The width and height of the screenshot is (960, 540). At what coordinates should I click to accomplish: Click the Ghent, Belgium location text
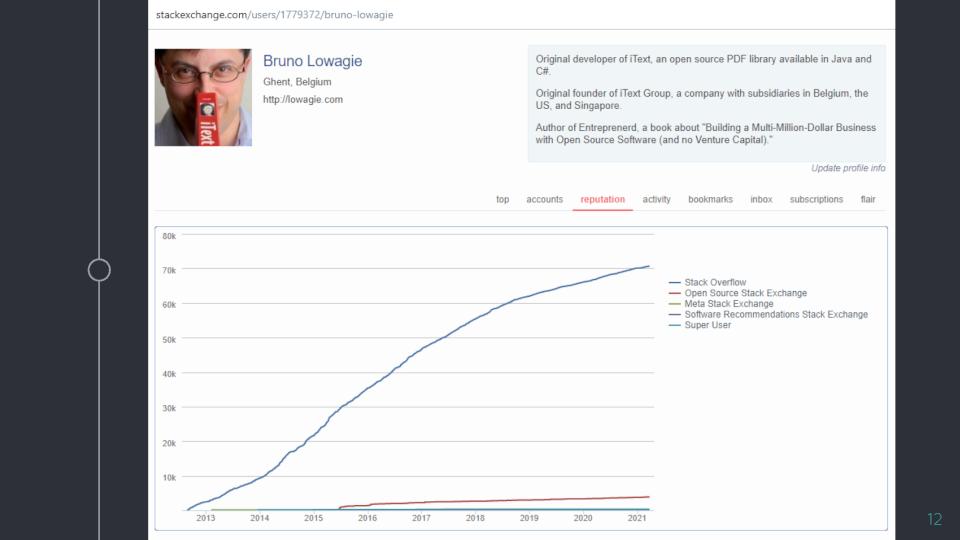pyautogui.click(x=297, y=82)
